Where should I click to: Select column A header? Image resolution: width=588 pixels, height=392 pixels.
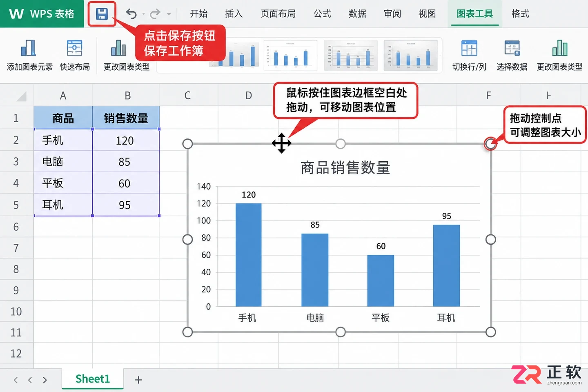[x=63, y=96]
